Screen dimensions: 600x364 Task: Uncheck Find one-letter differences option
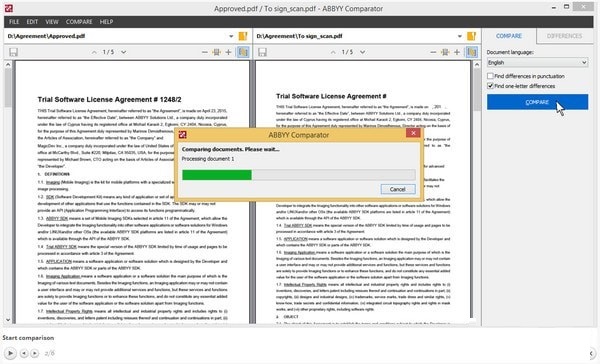(x=490, y=86)
